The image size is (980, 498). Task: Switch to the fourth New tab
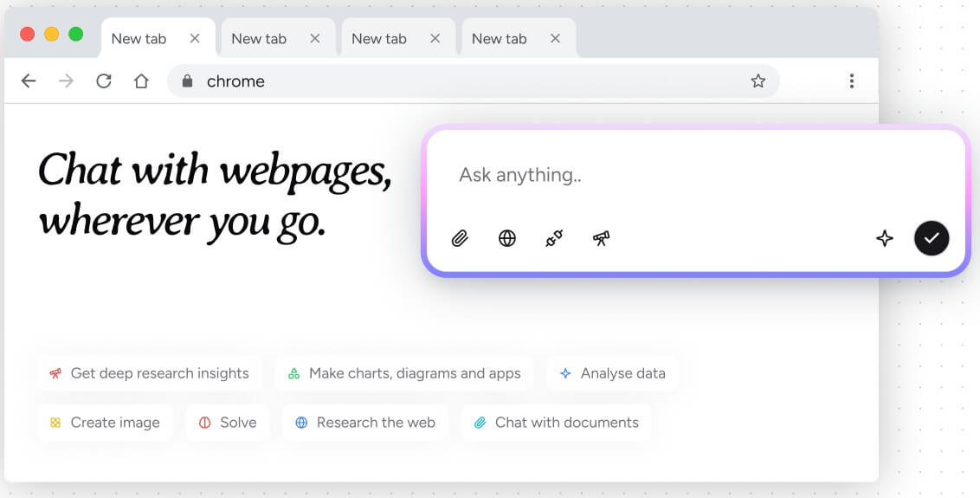(x=518, y=38)
